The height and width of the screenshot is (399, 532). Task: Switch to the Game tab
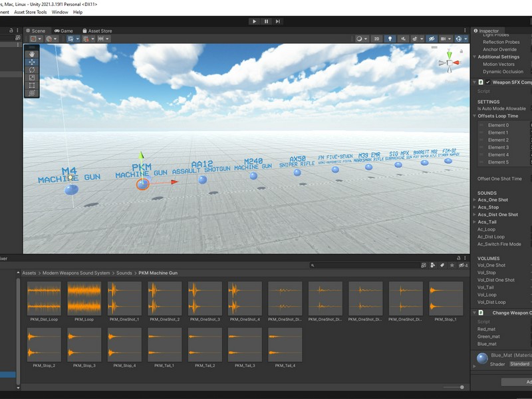coord(64,31)
